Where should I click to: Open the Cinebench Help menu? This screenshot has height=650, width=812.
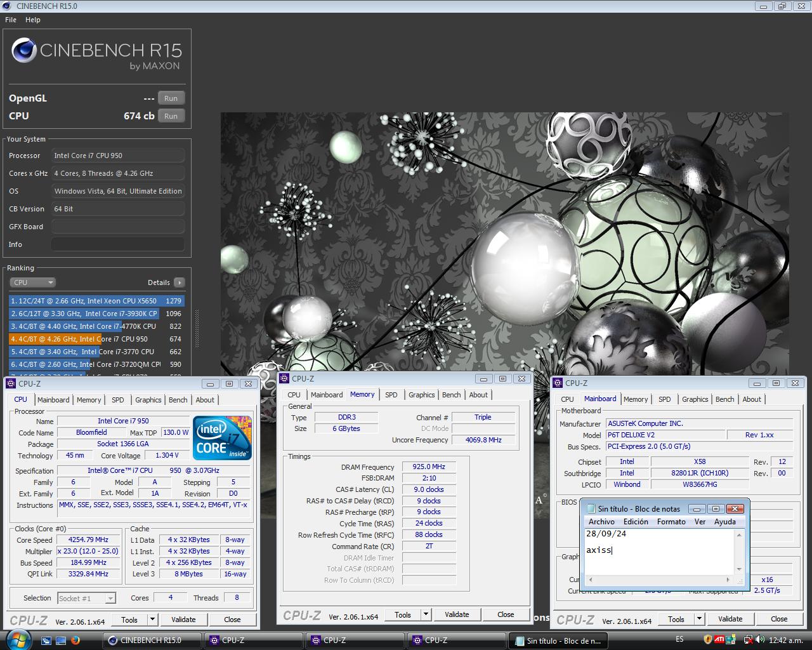[x=33, y=20]
